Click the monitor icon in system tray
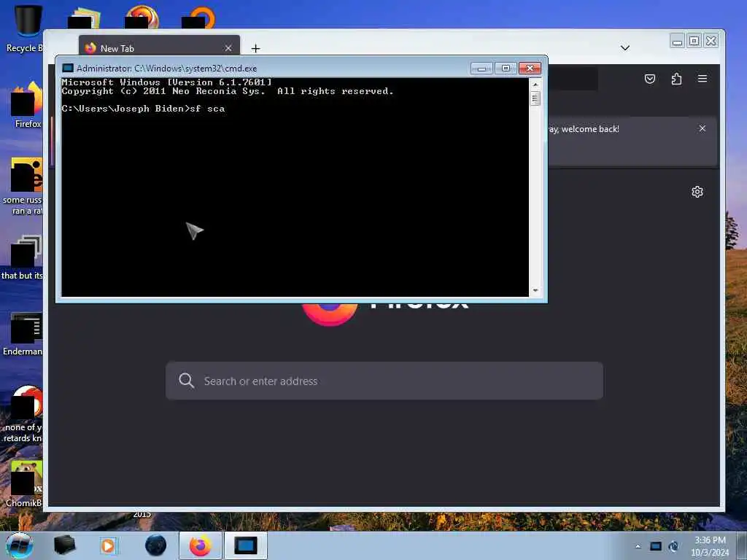This screenshot has width=747, height=560. [656, 546]
